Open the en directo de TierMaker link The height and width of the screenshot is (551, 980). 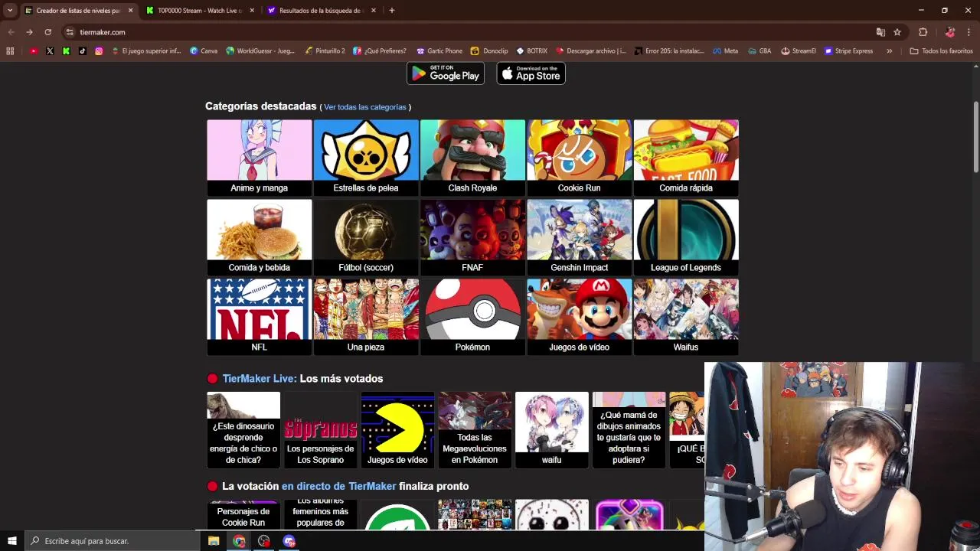pos(339,486)
